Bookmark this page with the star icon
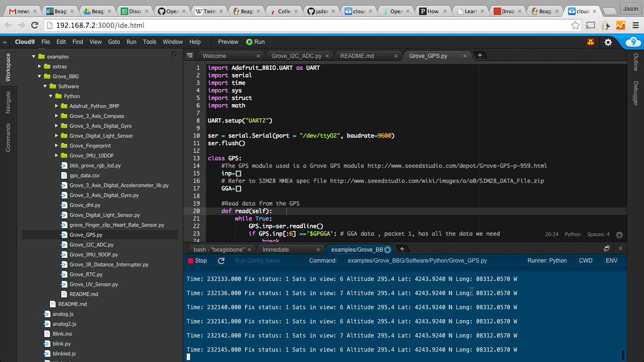Viewport: 644px width, 362px height. tap(575, 25)
